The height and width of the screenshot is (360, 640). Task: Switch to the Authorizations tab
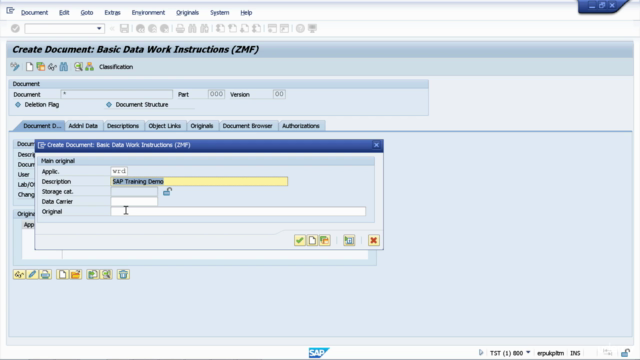click(301, 126)
